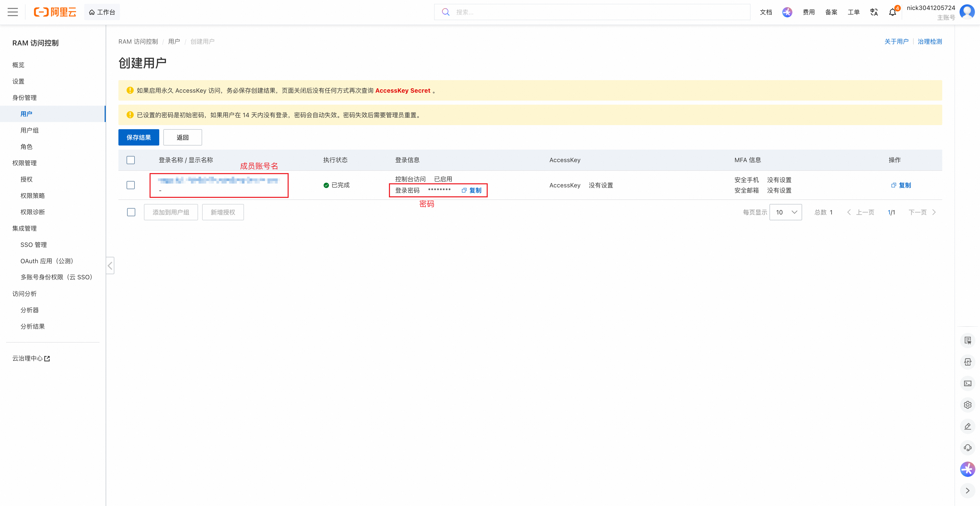The image size is (980, 506).
Task: Go to 下一页 next page
Action: pos(922,212)
